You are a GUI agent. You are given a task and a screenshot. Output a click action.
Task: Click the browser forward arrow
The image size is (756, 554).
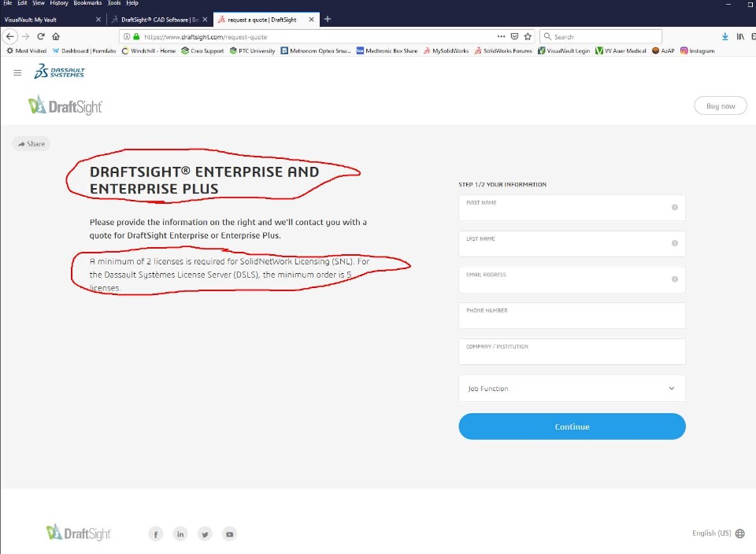click(x=25, y=37)
